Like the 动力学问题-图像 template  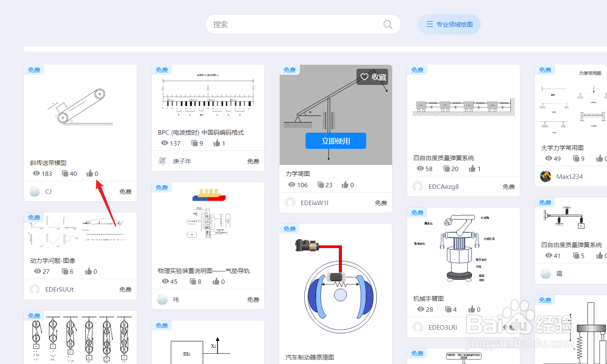88,271
